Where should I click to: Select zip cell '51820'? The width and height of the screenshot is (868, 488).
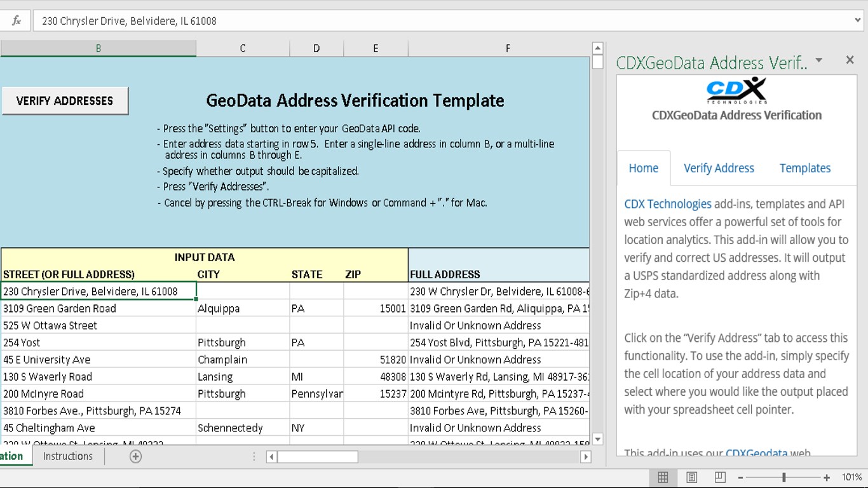click(376, 360)
